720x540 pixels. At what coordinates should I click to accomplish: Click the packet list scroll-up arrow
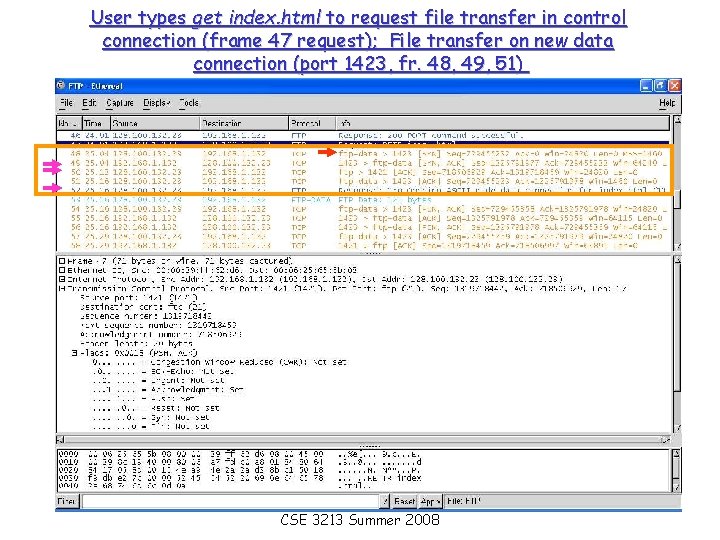point(677,120)
